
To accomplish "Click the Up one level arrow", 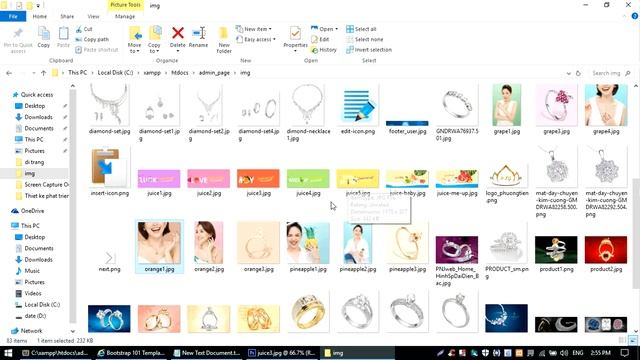I will (43, 73).
